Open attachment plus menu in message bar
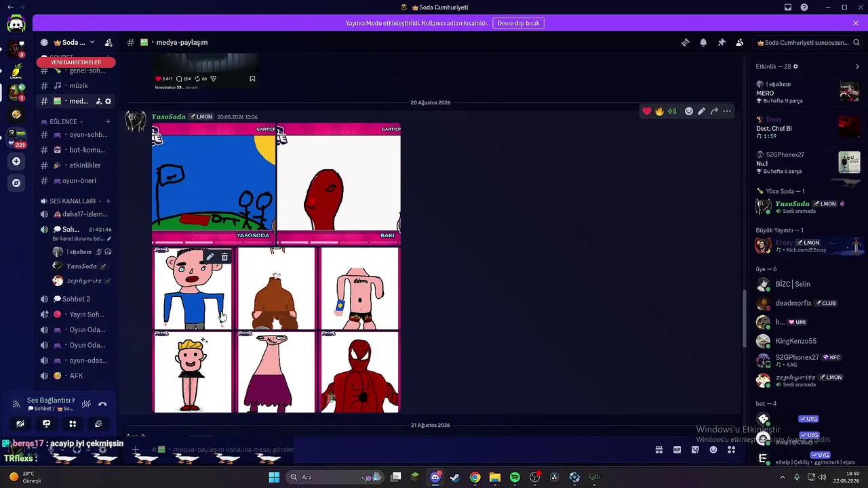This screenshot has height=488, width=868. (135, 449)
